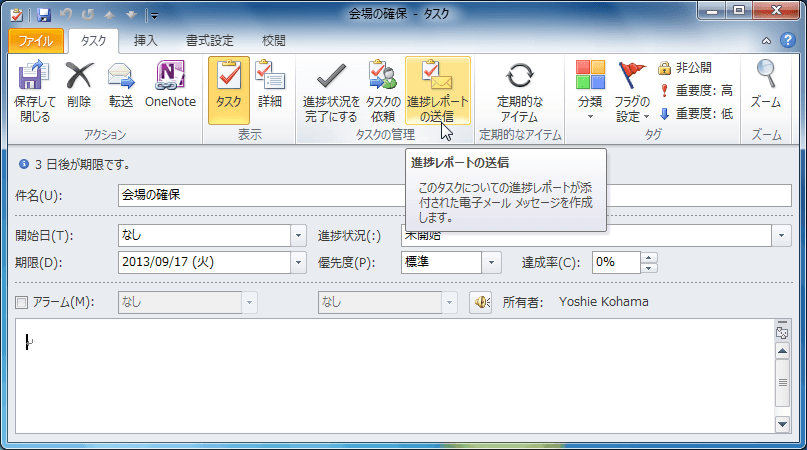This screenshot has width=807, height=450.
Task: Switch to Format Text (書式設定) tab
Action: (x=209, y=41)
